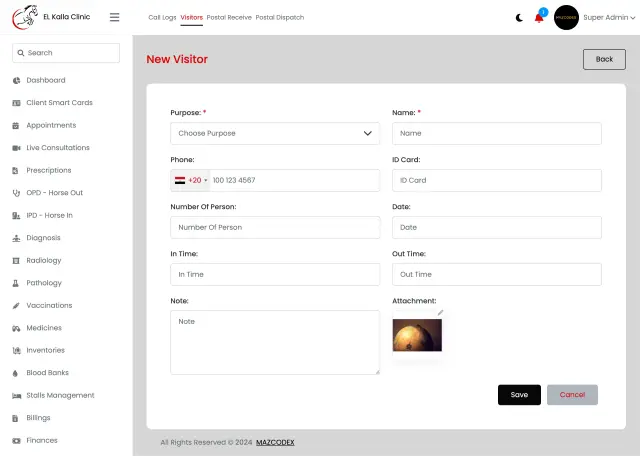Open the Choose Purpose dropdown
Screen dimensions: 640x456
pos(275,133)
